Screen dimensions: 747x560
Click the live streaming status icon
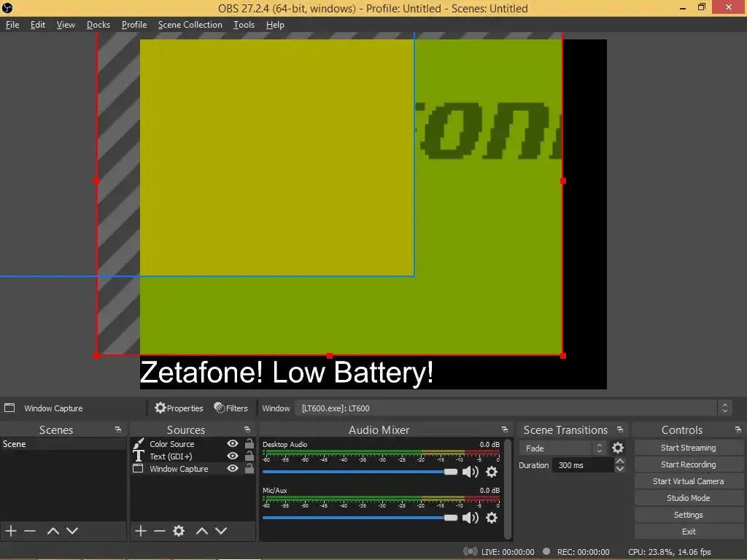click(x=471, y=551)
